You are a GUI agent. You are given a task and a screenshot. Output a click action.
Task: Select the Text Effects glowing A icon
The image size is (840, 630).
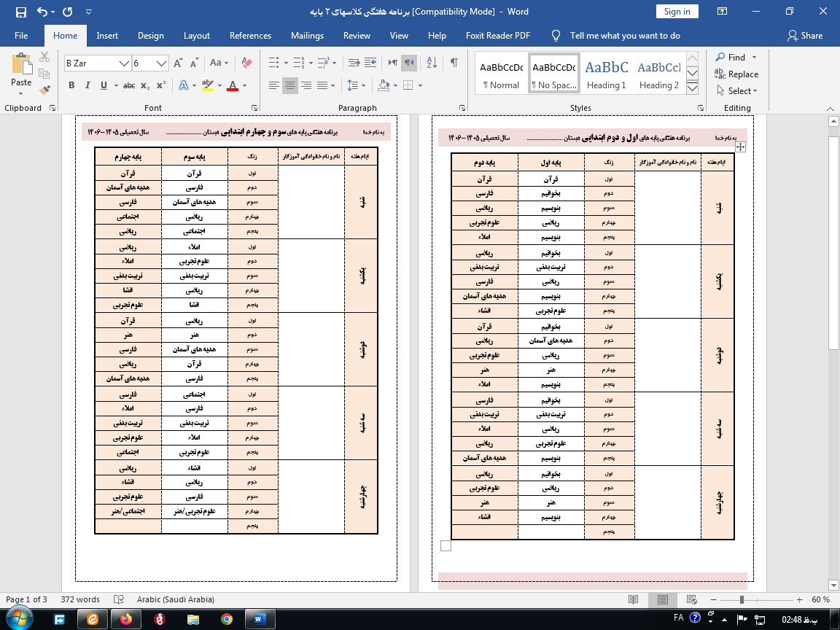(184, 85)
